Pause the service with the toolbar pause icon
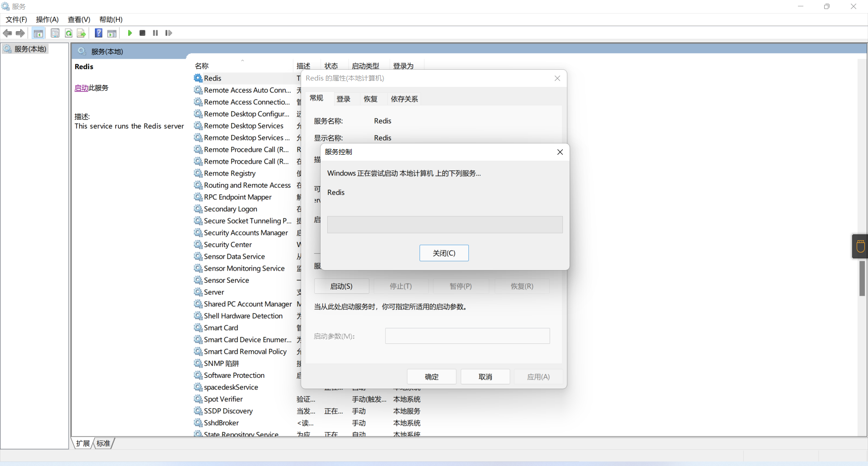 point(156,33)
